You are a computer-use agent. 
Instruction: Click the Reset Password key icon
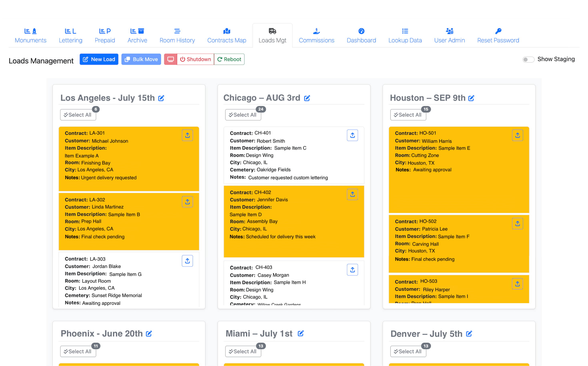click(x=498, y=31)
